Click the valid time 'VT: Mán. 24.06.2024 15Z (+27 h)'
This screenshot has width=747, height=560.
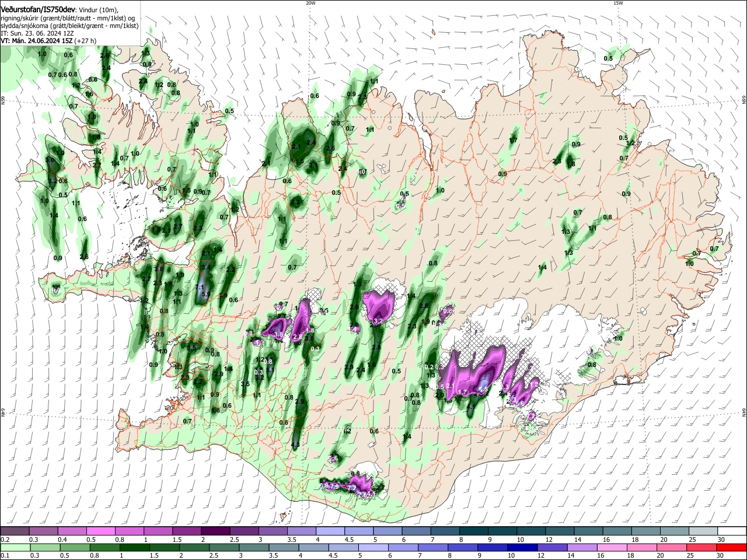(48, 41)
